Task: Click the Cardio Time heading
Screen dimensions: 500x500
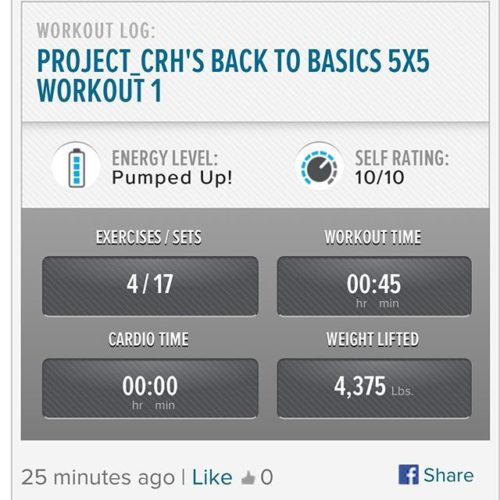Action: click(x=149, y=339)
